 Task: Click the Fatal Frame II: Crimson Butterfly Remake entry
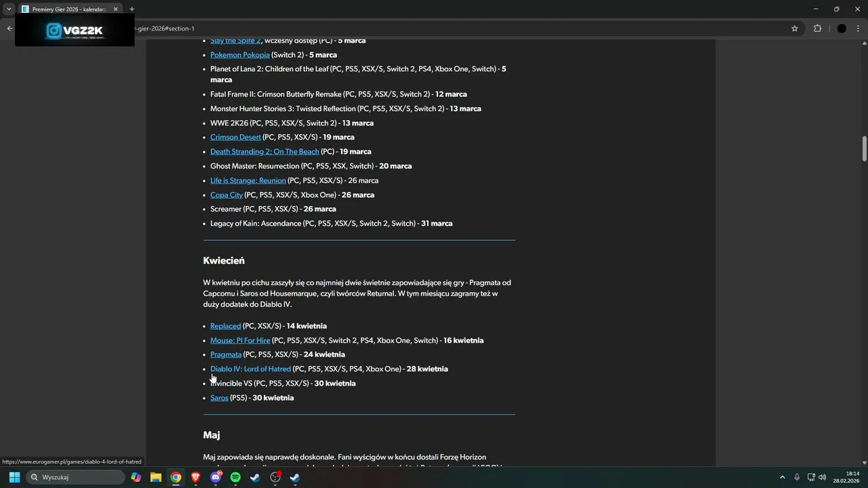(338, 94)
